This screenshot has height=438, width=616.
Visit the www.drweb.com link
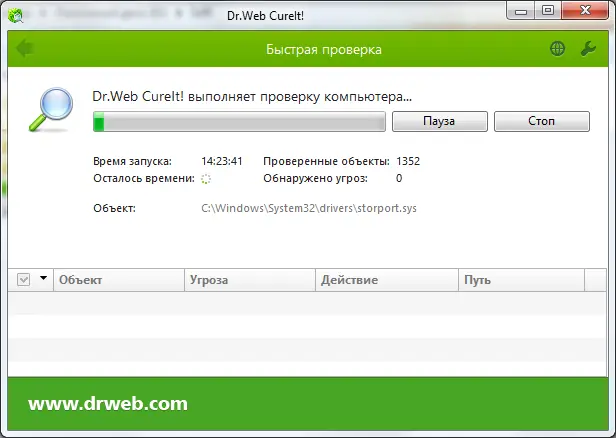pos(108,404)
